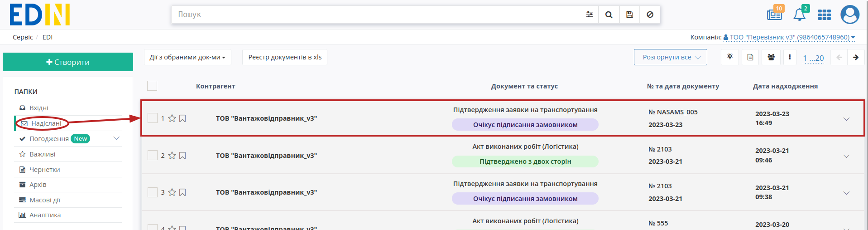This screenshot has height=230, width=868.
Task: Open the user profile avatar
Action: pyautogui.click(x=850, y=15)
